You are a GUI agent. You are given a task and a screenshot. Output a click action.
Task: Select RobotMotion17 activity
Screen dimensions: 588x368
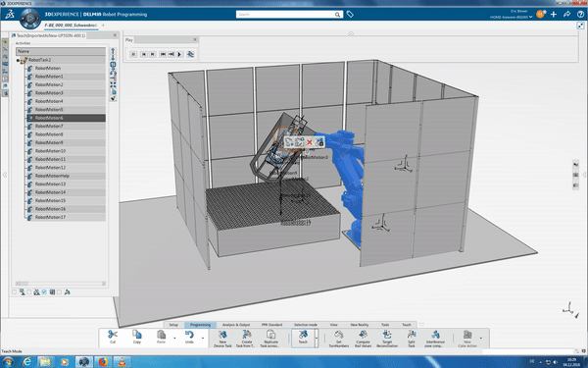[66, 217]
